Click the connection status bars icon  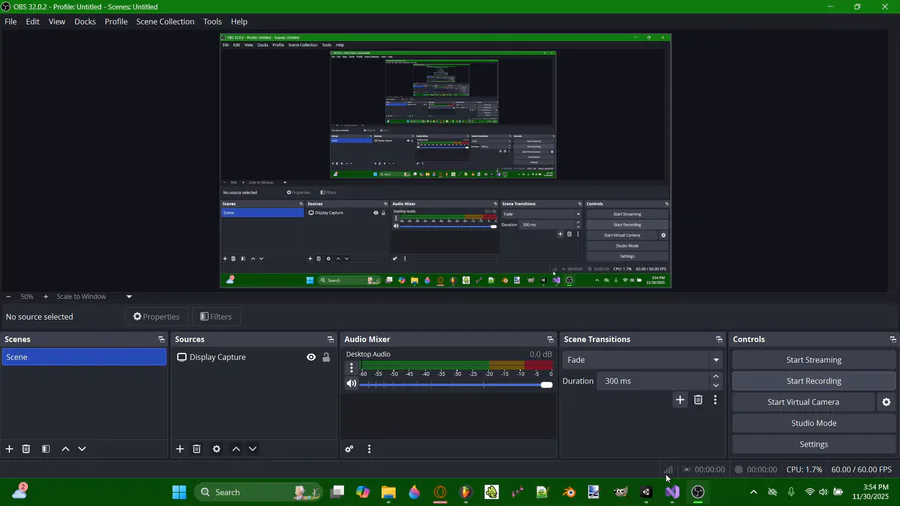coord(668,469)
